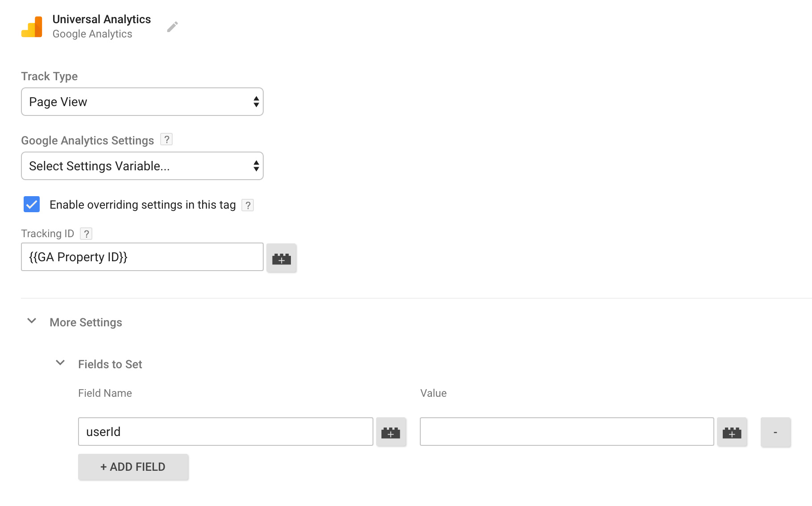Open help for overriding settings
This screenshot has width=812, height=506.
point(248,205)
